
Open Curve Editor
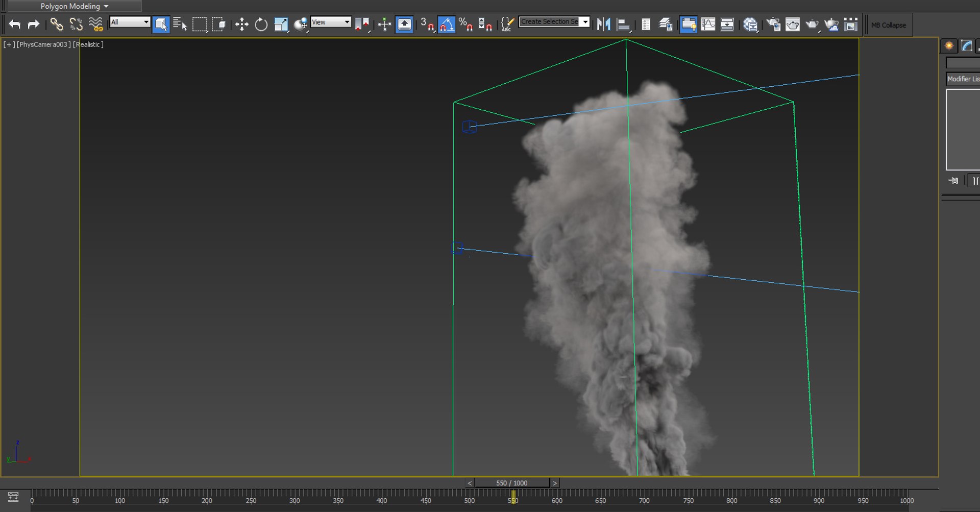click(x=708, y=25)
